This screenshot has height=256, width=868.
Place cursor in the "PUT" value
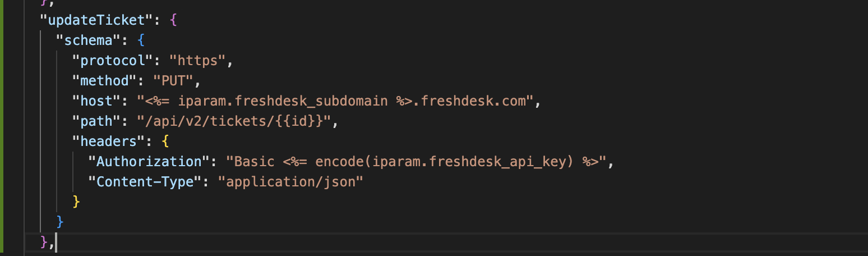(x=173, y=81)
